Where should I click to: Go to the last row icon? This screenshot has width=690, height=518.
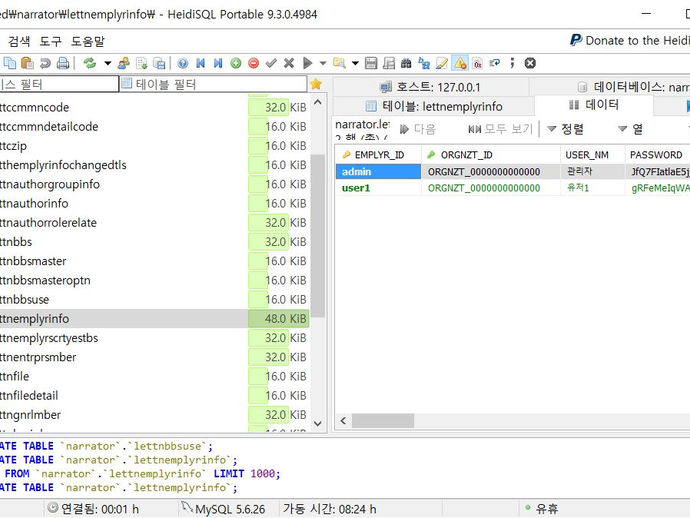pyautogui.click(x=218, y=63)
